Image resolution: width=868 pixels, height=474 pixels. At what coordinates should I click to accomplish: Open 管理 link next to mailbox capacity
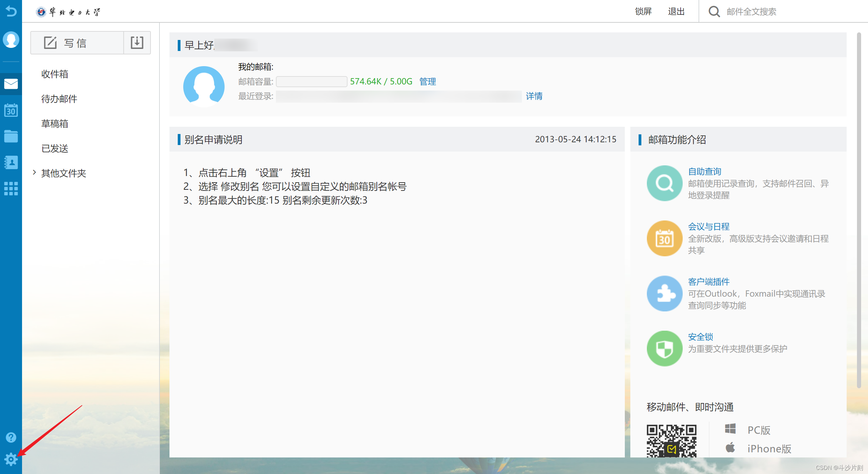coord(427,81)
